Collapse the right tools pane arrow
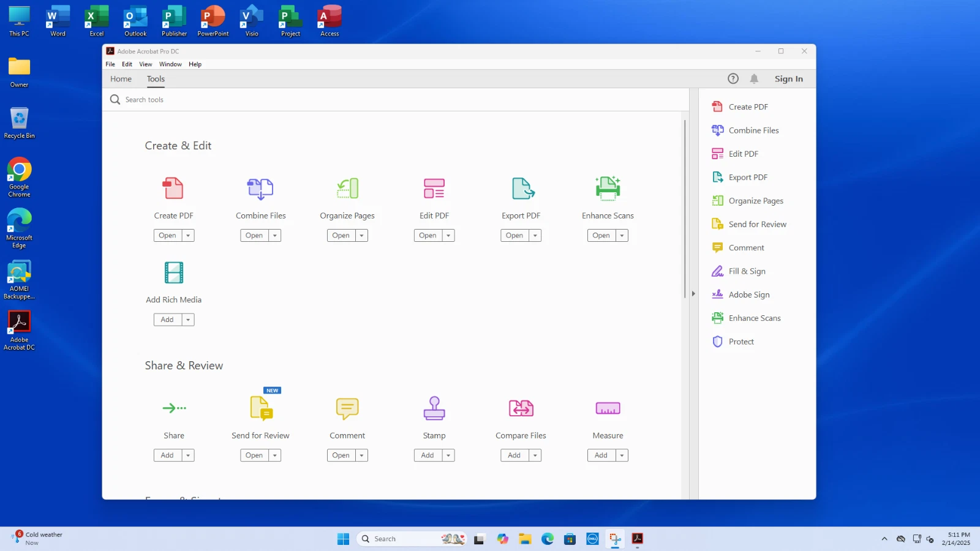The image size is (980, 551). pyautogui.click(x=693, y=294)
